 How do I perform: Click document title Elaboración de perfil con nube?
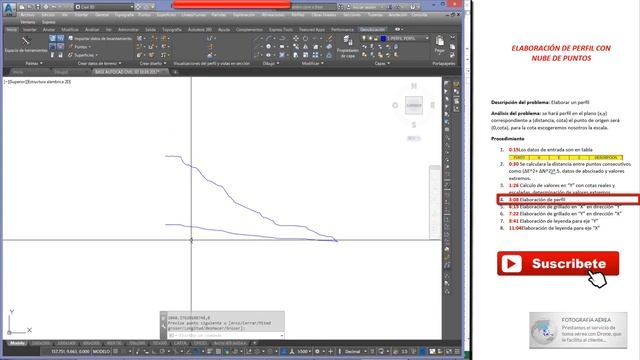[561, 53]
